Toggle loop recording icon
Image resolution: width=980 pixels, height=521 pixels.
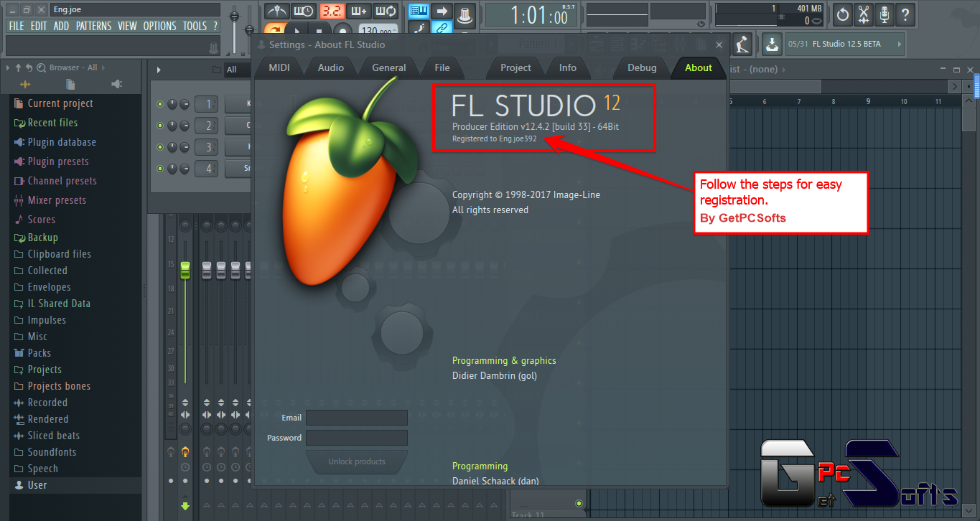click(386, 11)
